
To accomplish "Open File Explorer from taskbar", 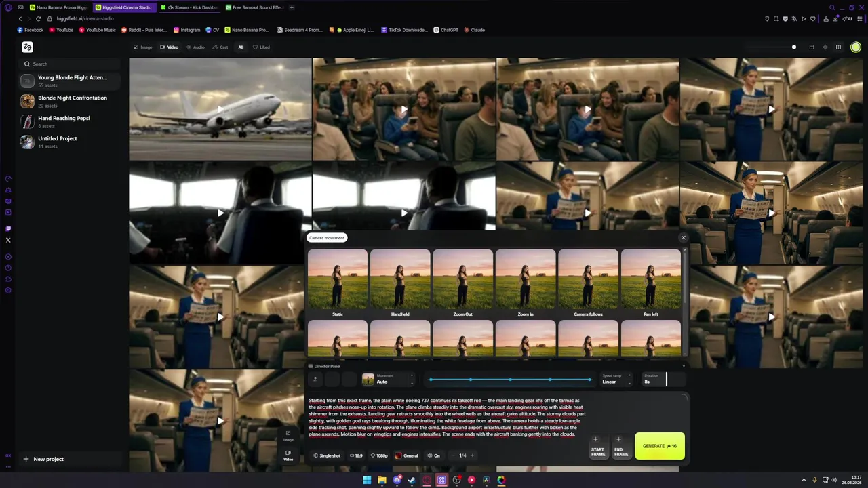I will coord(382,480).
